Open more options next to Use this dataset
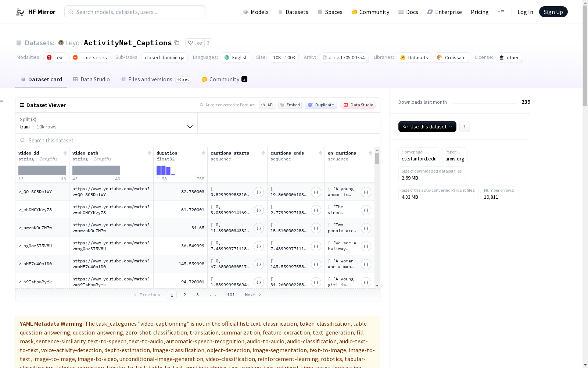588x368 pixels. 465,127
